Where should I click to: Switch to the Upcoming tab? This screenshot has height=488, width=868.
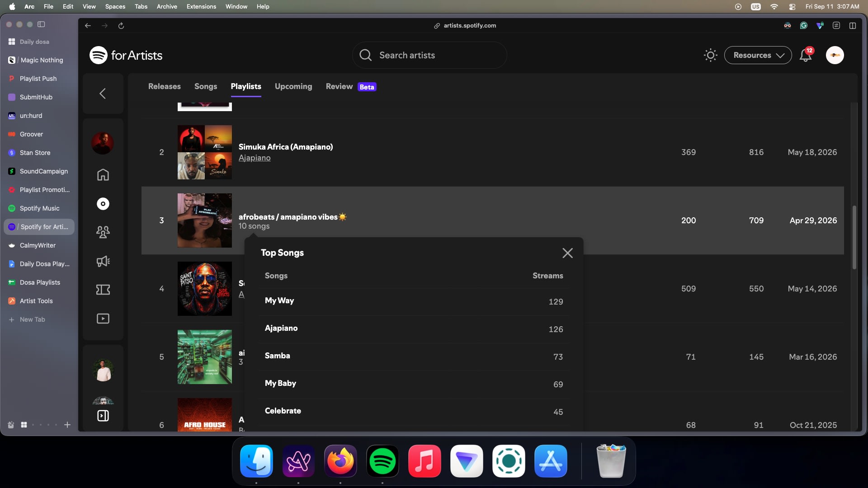pos(293,86)
